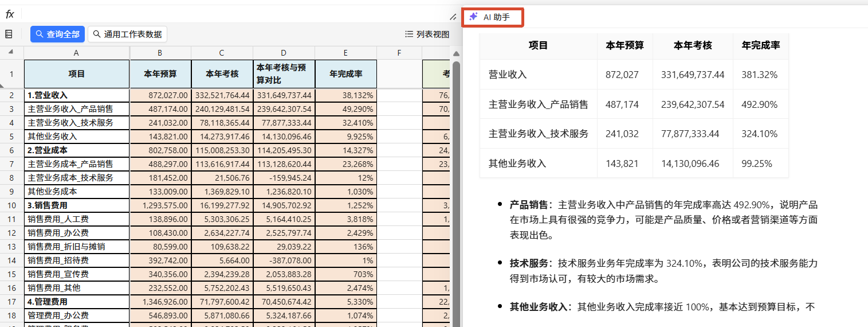This screenshot has width=868, height=327.
Task: Click the cell 管理费用_办公费
Action: pyautogui.click(x=77, y=316)
